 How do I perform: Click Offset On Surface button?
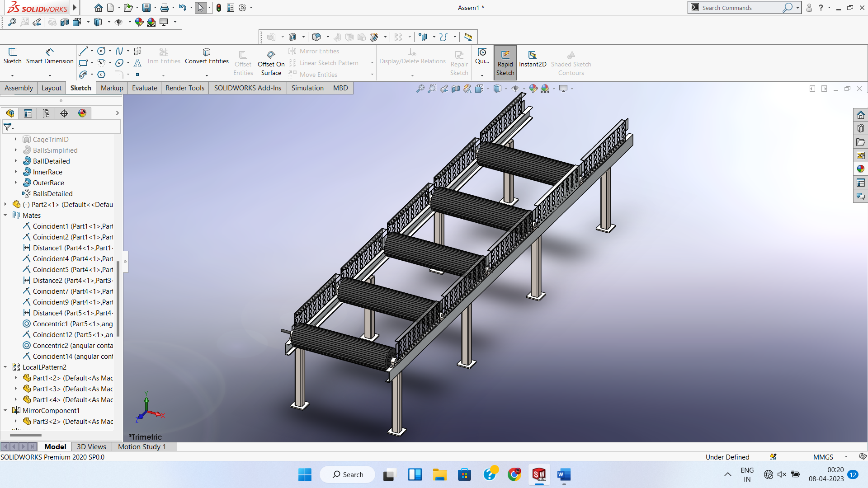(x=271, y=63)
